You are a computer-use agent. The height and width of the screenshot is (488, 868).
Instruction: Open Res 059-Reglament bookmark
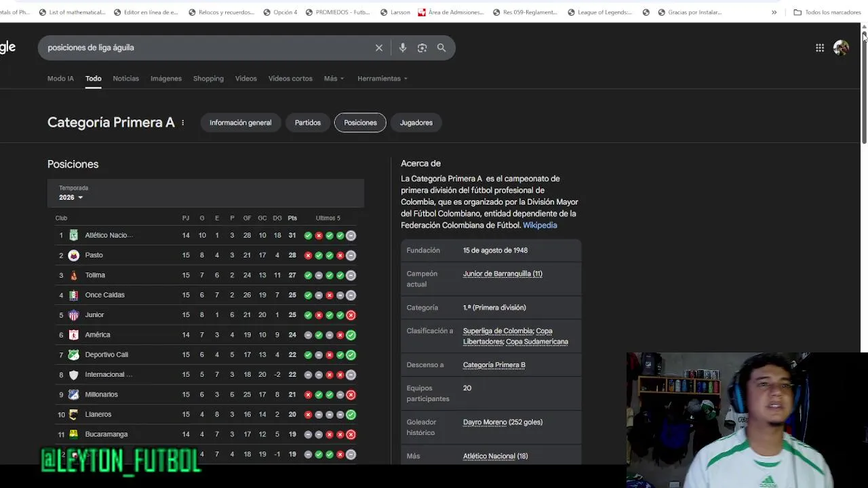(524, 12)
